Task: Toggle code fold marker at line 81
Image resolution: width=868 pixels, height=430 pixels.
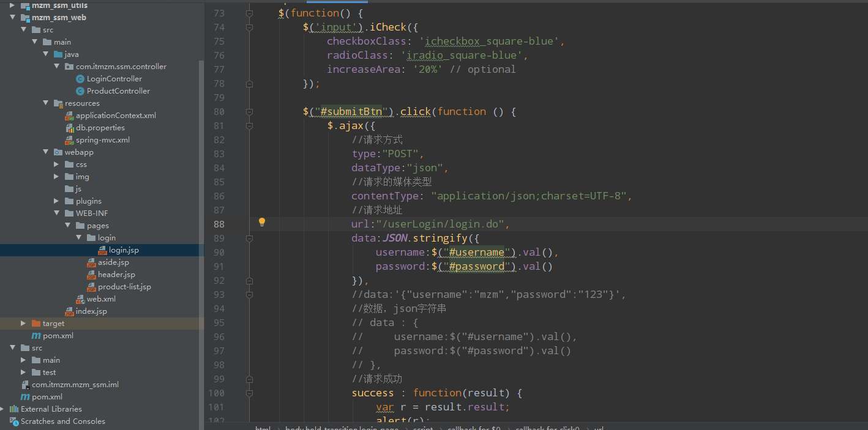Action: [x=249, y=125]
